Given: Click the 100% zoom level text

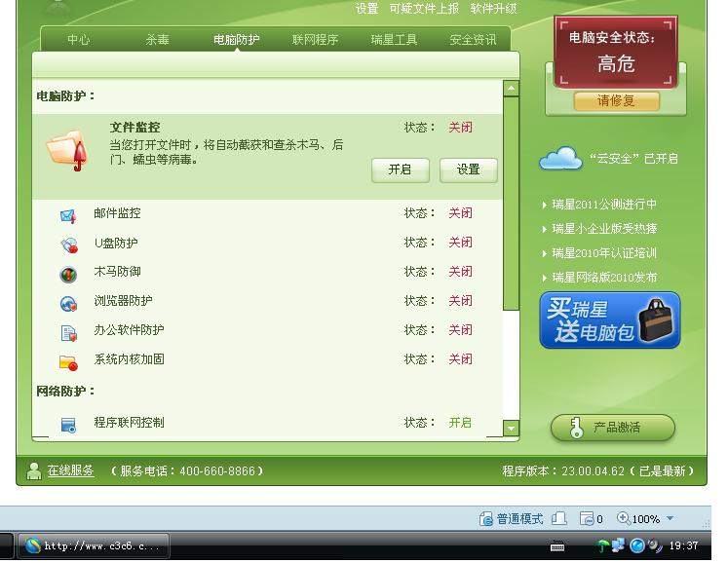Looking at the screenshot, I should (646, 519).
